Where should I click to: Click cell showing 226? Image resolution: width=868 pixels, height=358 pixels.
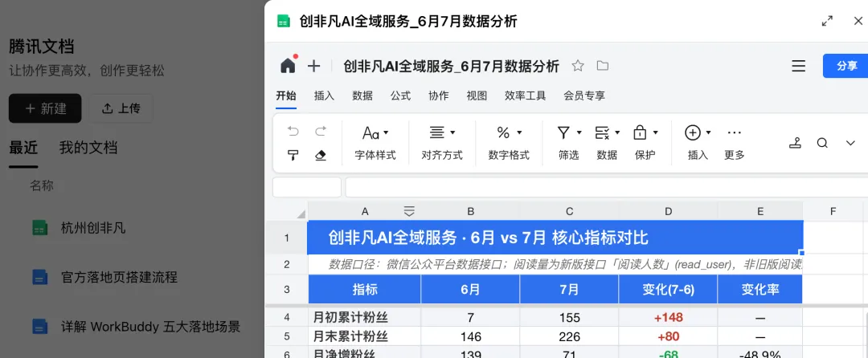tap(569, 336)
